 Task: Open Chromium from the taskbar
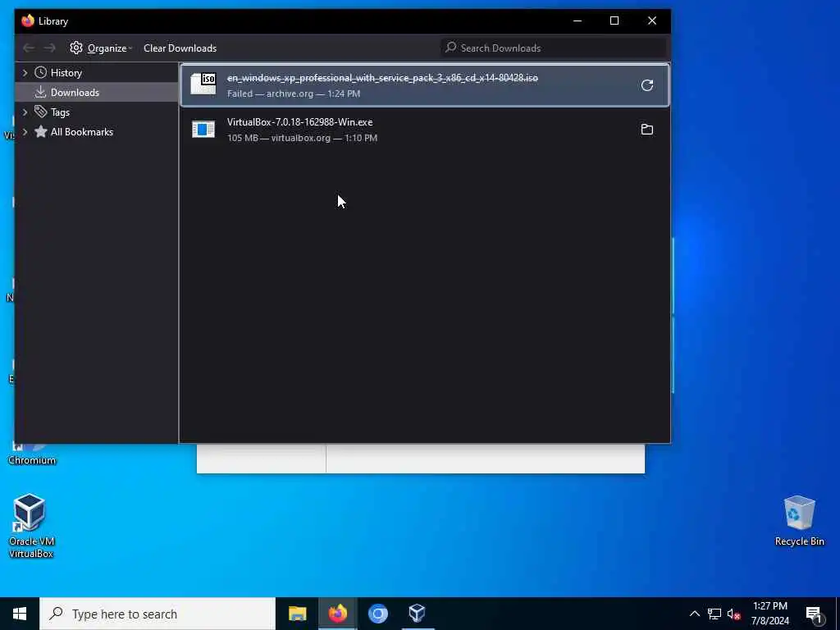point(377,614)
